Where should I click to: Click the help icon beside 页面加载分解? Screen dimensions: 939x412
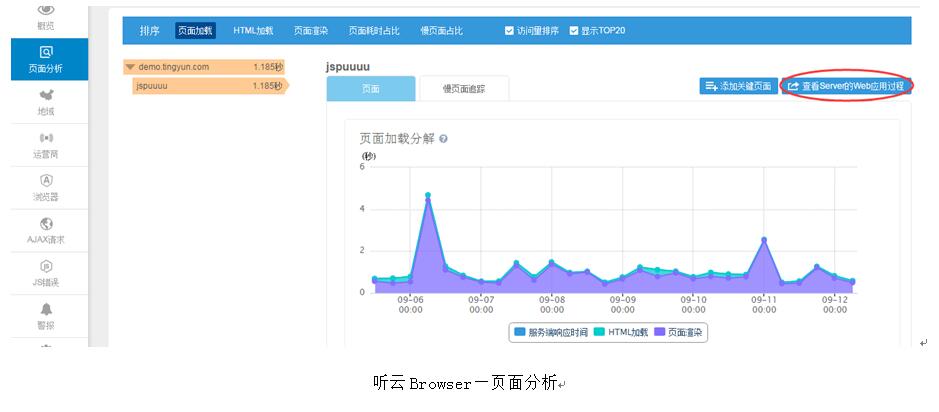443,138
